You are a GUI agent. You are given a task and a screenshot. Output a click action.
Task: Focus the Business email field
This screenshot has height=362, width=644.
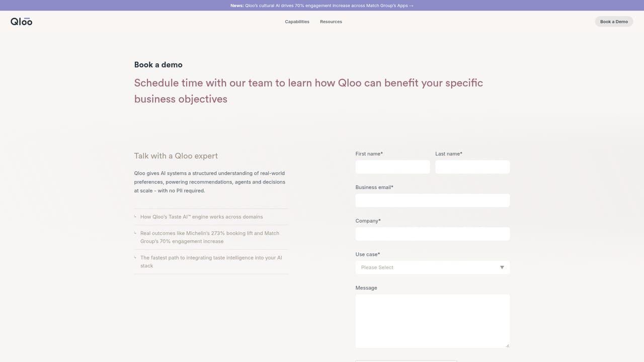[433, 201]
